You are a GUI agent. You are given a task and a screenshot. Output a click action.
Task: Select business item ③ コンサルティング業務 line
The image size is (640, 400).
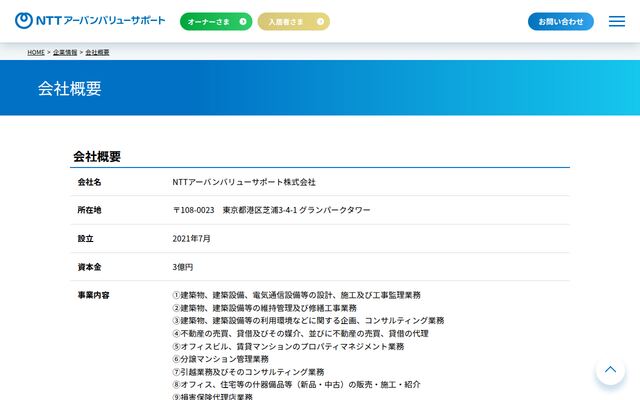click(x=308, y=320)
